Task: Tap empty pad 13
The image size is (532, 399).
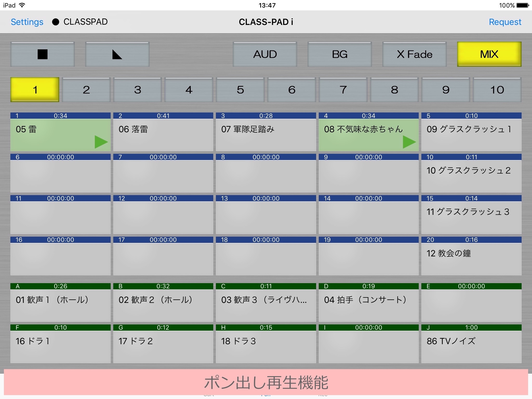Action: click(x=266, y=214)
